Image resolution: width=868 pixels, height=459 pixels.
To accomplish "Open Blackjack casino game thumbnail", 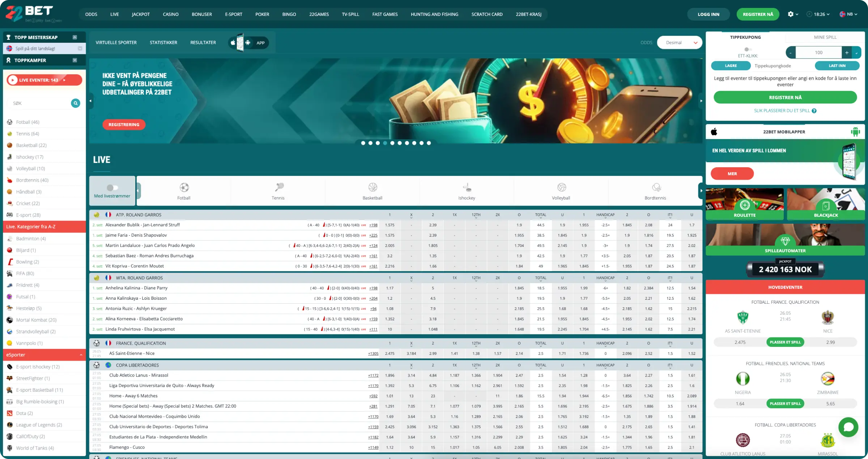I will click(826, 204).
